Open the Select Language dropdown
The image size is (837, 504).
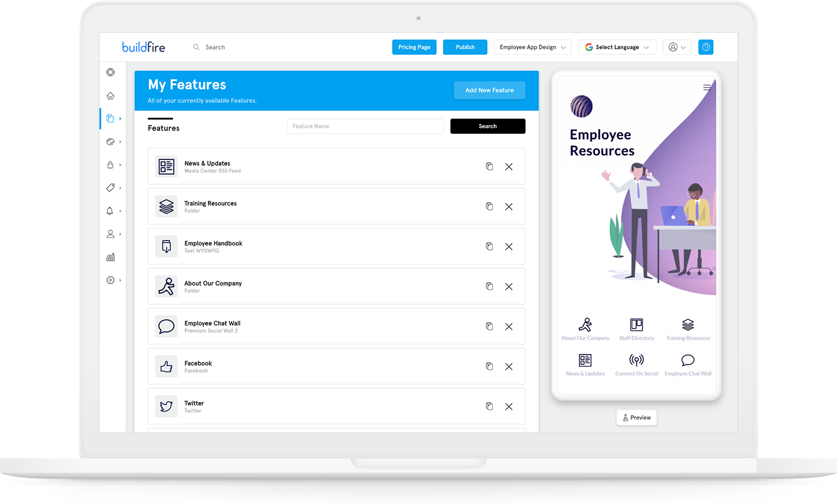pos(617,47)
